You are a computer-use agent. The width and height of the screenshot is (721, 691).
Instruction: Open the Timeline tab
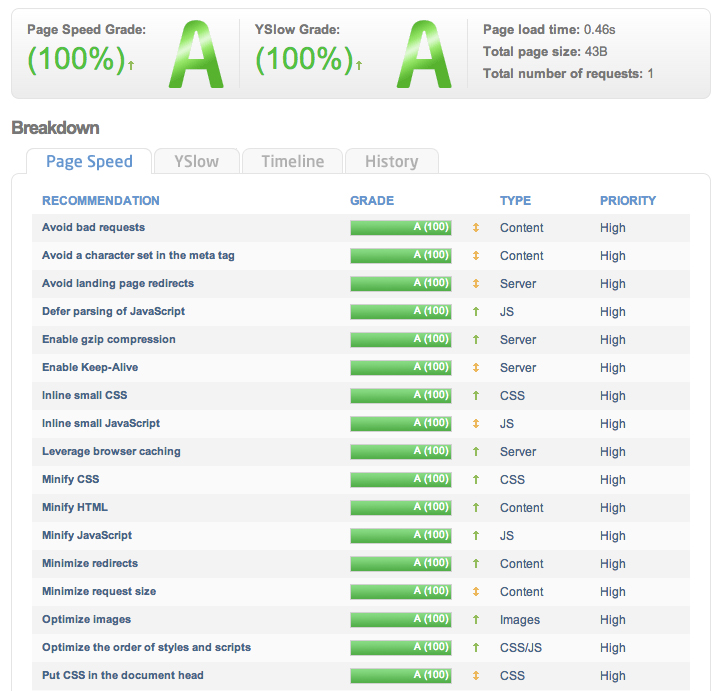(293, 161)
